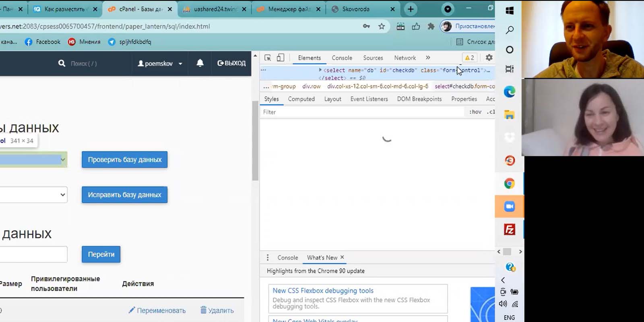The width and height of the screenshot is (644, 322).
Task: Click the NEW badge extension icon
Action: point(400,26)
